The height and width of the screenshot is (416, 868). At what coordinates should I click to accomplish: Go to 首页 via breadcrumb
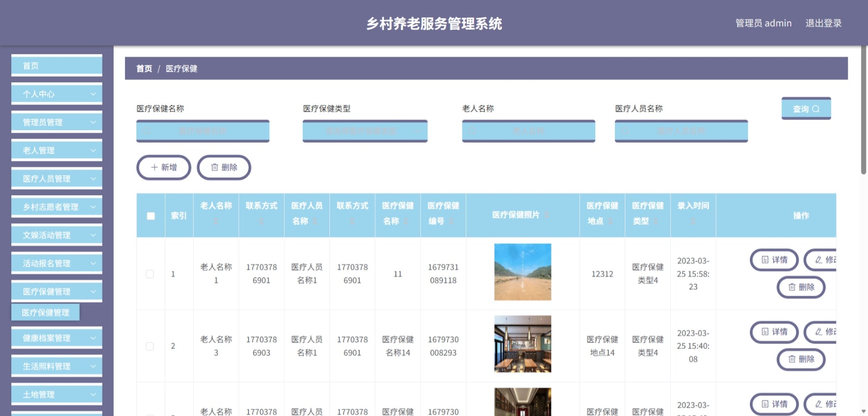click(x=144, y=69)
